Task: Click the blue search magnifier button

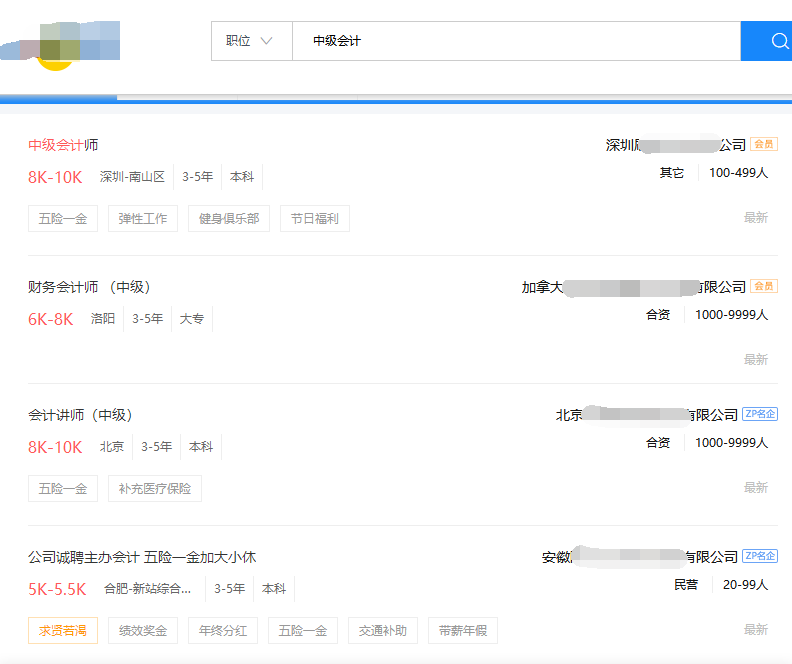Action: pyautogui.click(x=776, y=41)
